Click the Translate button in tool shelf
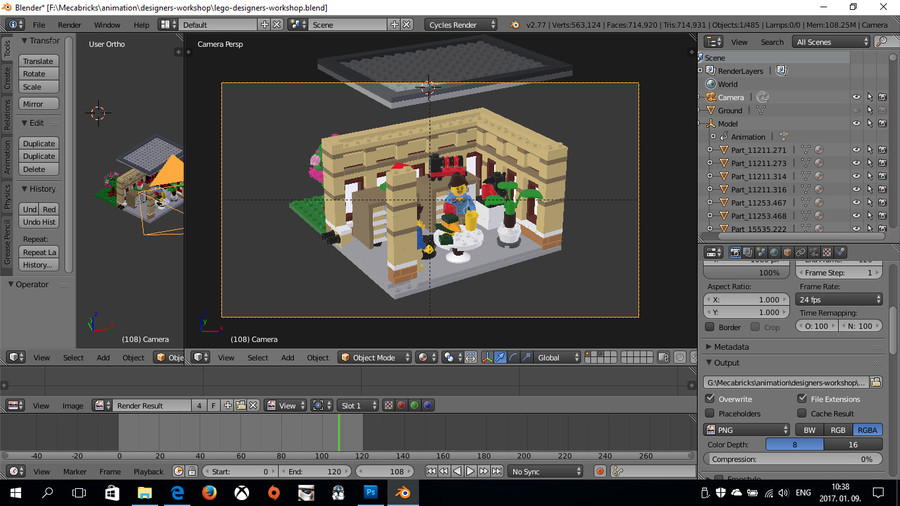 click(x=38, y=61)
